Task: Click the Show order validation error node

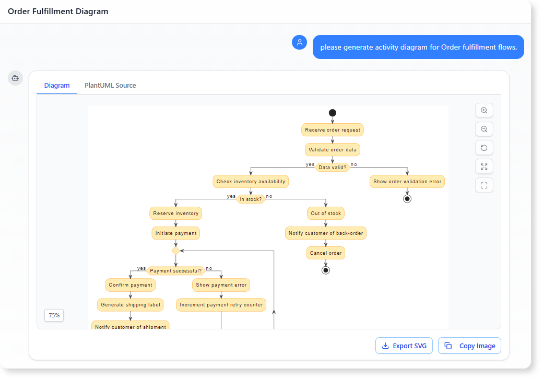Action: click(407, 181)
